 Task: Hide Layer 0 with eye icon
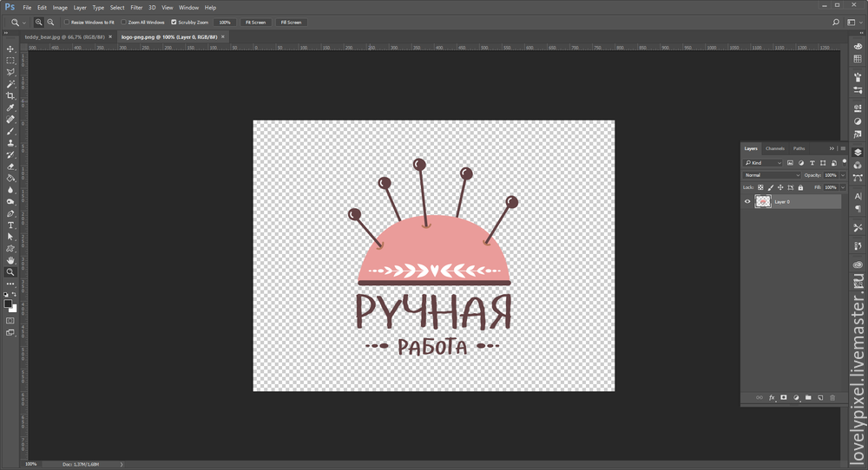click(748, 201)
